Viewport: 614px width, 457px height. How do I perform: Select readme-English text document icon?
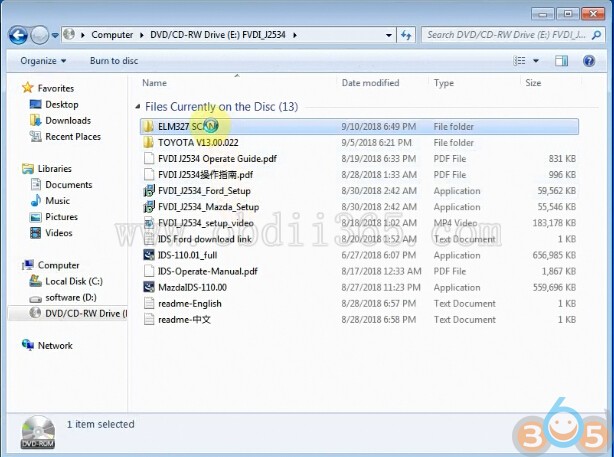149,303
